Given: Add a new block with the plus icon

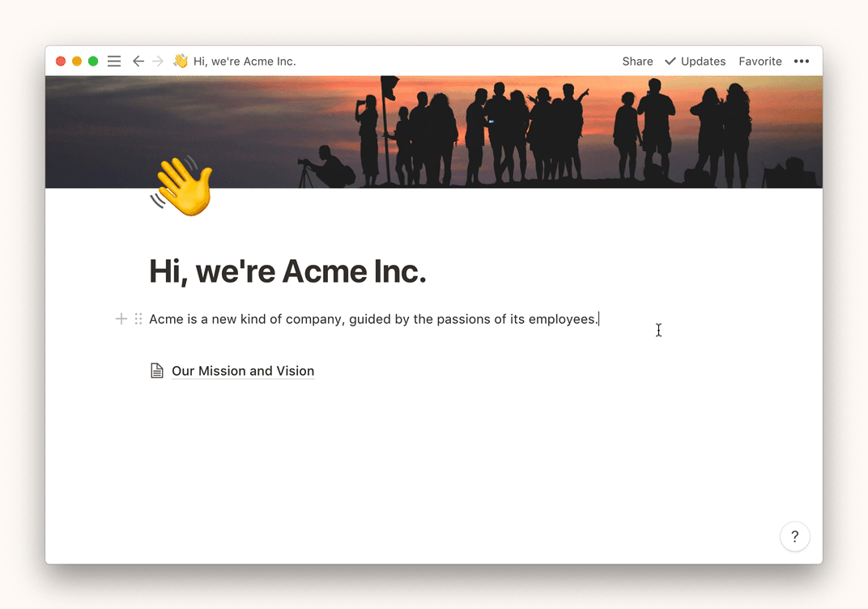Looking at the screenshot, I should coord(121,319).
